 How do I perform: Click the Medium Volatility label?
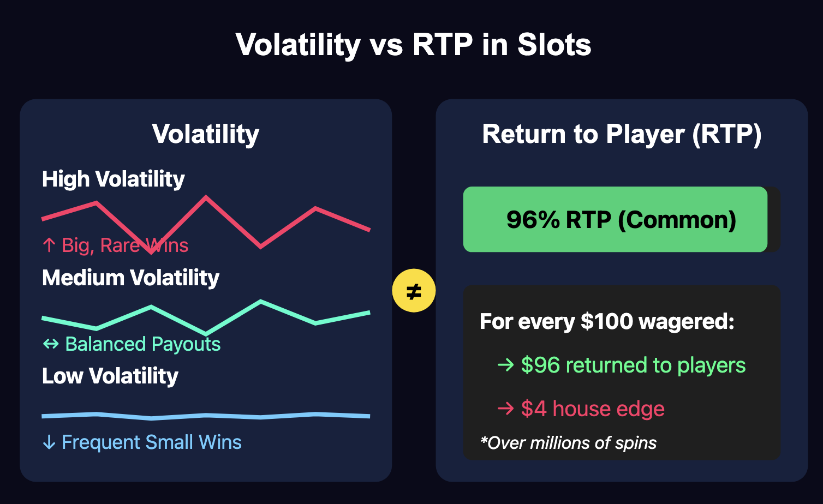130,278
